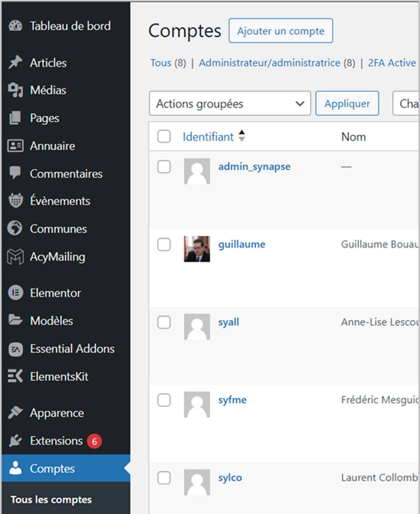Click the Ajouter un compte button
Image resolution: width=420 pixels, height=514 pixels.
tap(281, 31)
